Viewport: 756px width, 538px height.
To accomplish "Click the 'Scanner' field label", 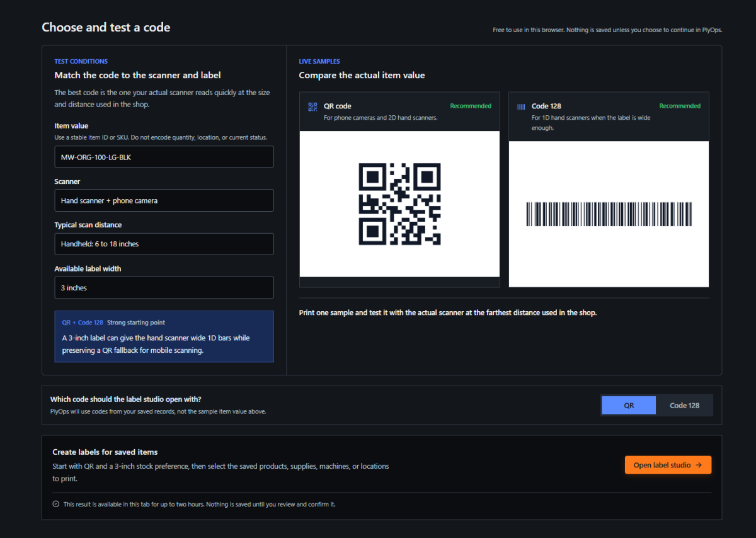I will coord(67,181).
